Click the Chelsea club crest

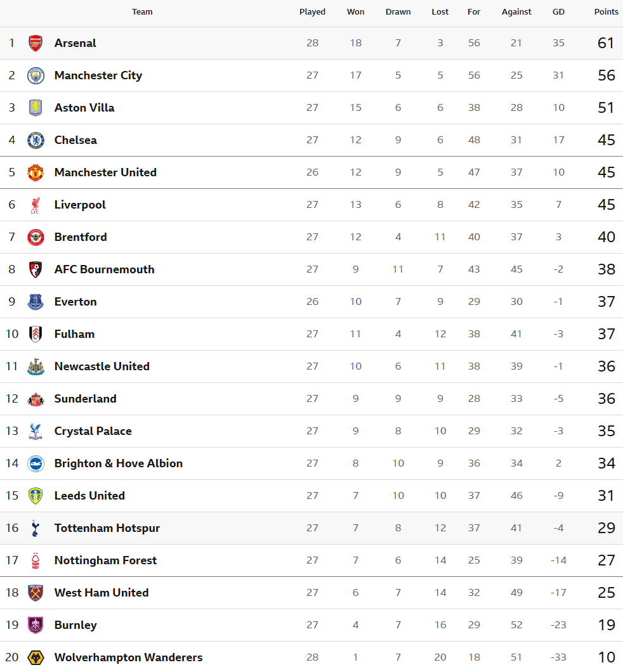(36, 140)
